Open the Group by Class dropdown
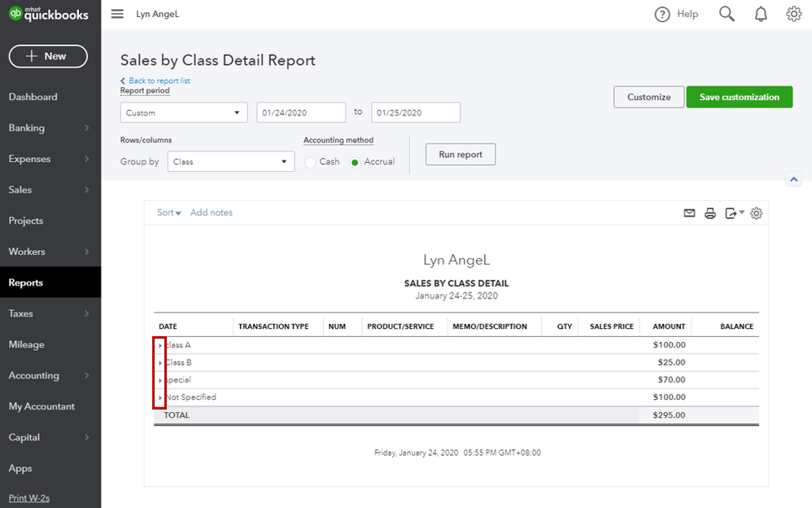Viewport: 812px width, 508px height. pos(231,161)
